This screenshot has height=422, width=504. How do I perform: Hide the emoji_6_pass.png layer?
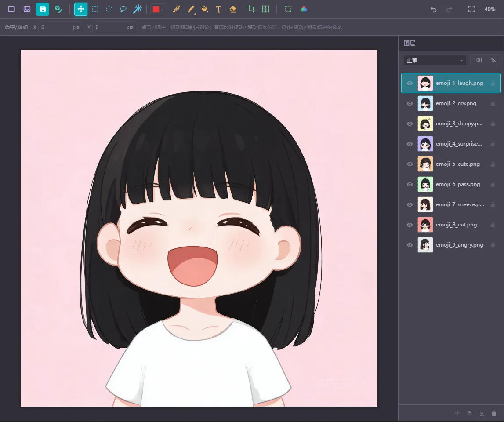(x=410, y=184)
